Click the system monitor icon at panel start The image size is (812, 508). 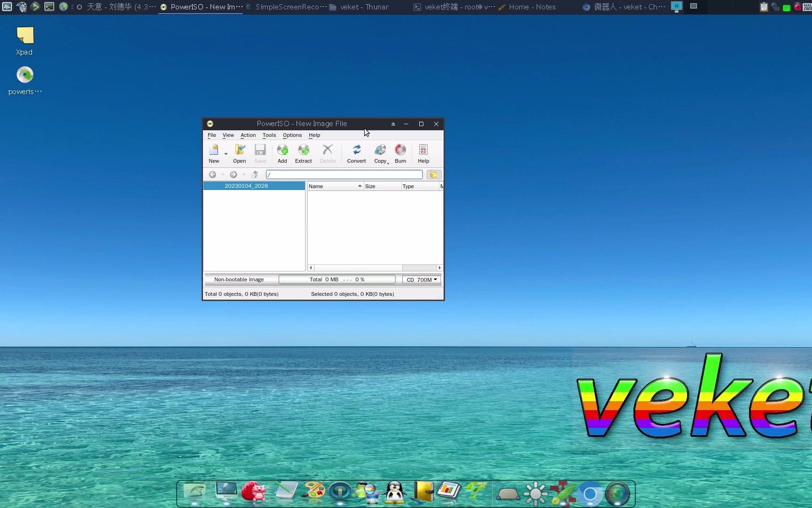[7, 7]
